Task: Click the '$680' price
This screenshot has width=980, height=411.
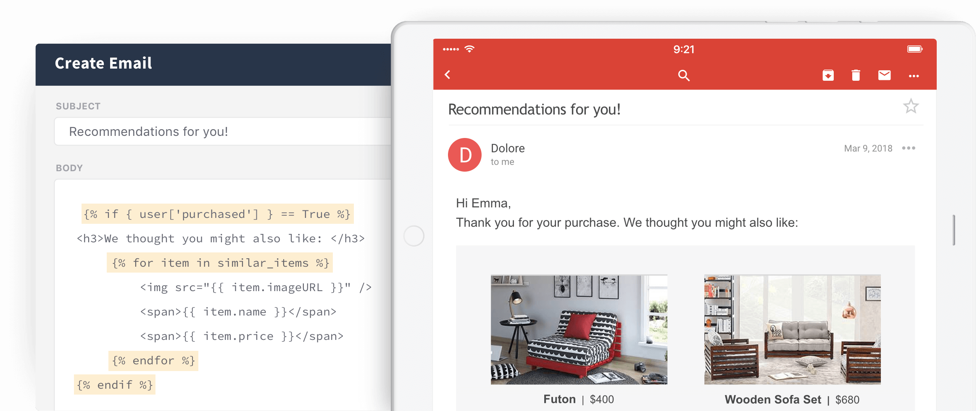Action: pos(847,400)
